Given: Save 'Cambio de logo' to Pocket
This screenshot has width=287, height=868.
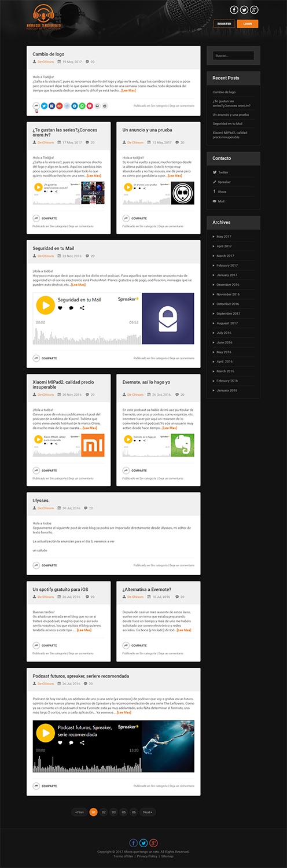Looking at the screenshot, I should [x=90, y=106].
